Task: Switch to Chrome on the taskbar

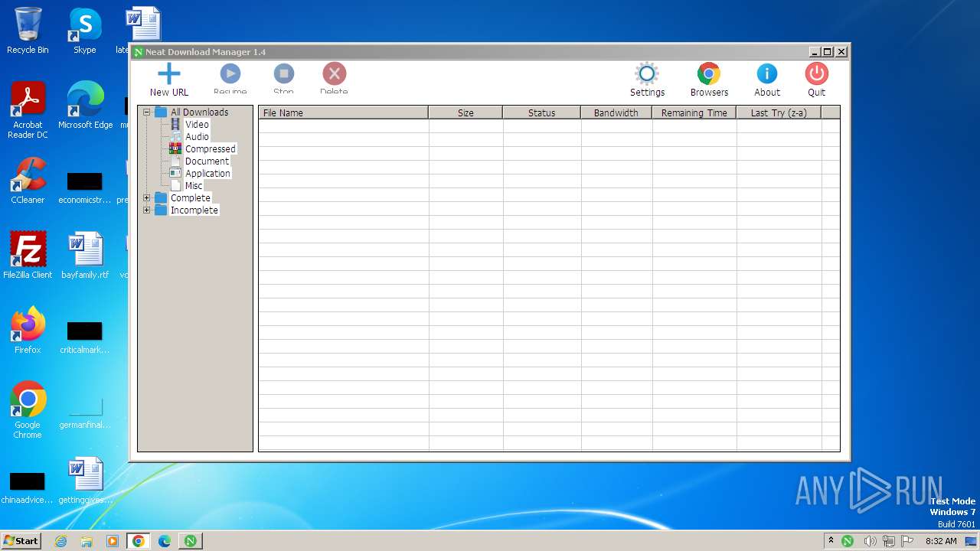Action: pyautogui.click(x=138, y=540)
